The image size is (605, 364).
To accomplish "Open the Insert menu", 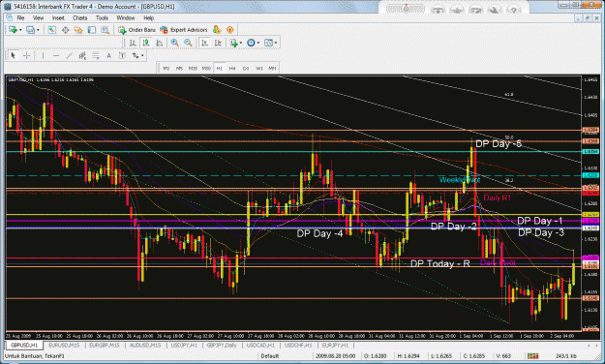I will pyautogui.click(x=58, y=17).
